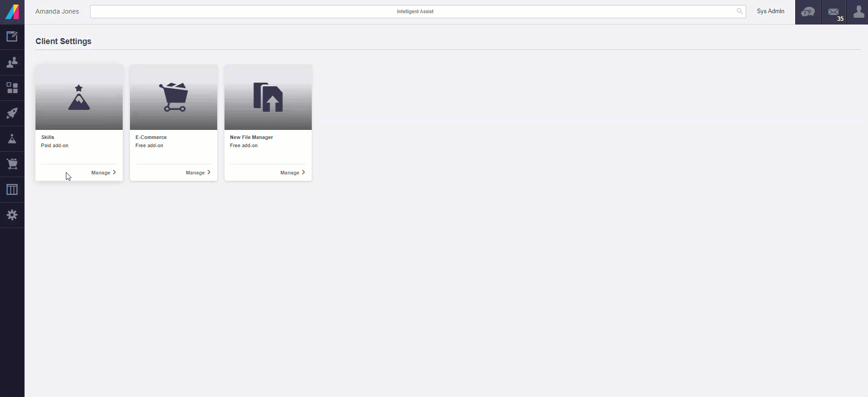Screen dimensions: 868x397
Task: Open the columns layout sidebar icon
Action: (x=12, y=189)
